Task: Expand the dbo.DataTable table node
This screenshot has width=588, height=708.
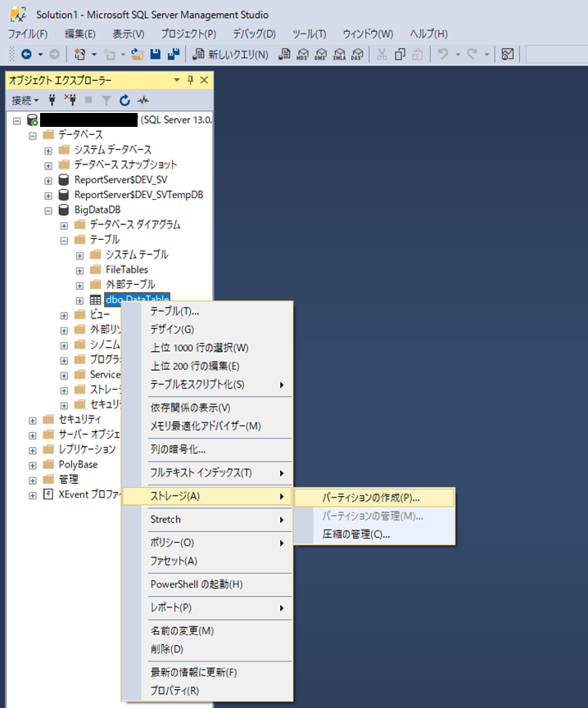Action: click(80, 300)
